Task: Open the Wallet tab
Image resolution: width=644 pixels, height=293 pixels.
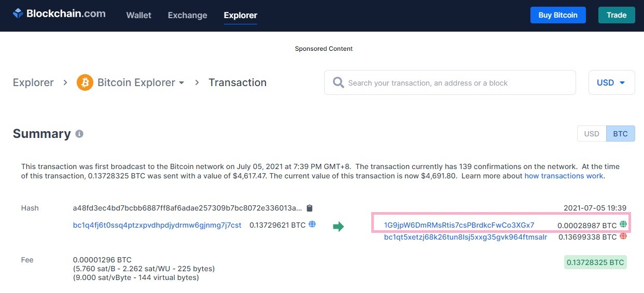Action: point(138,15)
